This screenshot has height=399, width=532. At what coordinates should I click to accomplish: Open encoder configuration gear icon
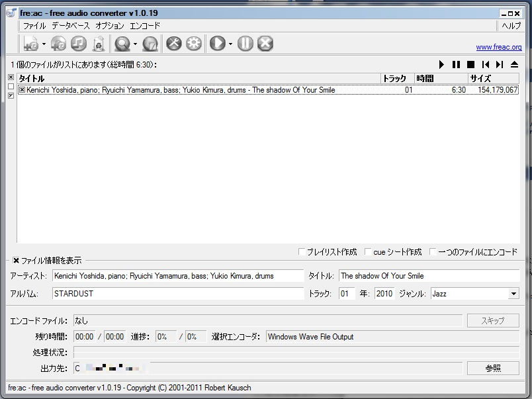pyautogui.click(x=194, y=44)
